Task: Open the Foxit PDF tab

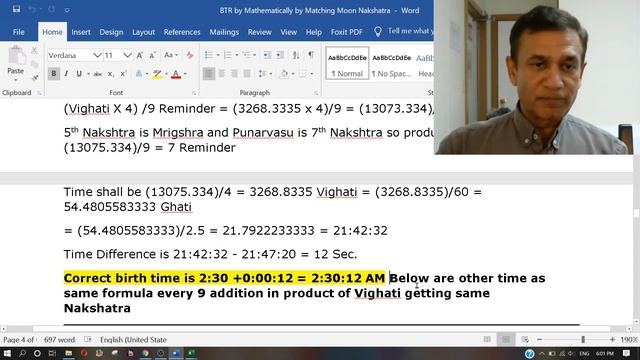Action: (347, 32)
